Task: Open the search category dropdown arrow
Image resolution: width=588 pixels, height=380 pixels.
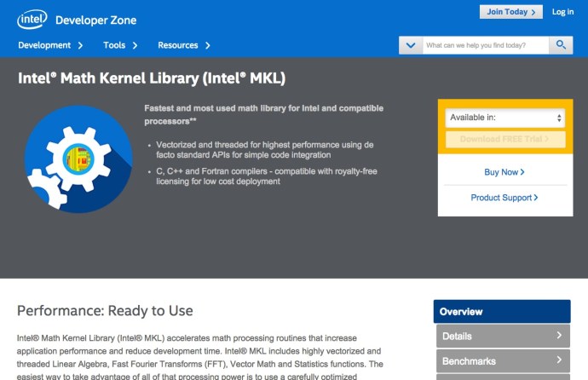Action: pyautogui.click(x=411, y=45)
